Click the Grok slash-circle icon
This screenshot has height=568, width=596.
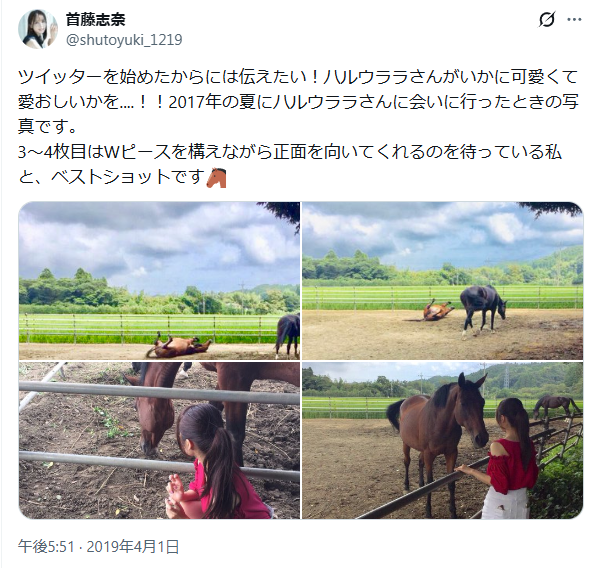(x=547, y=19)
